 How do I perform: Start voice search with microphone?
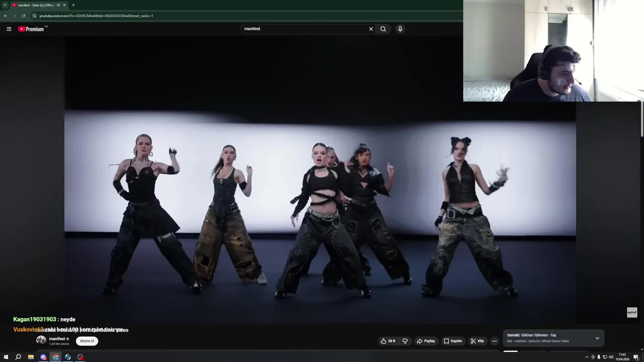(x=400, y=29)
